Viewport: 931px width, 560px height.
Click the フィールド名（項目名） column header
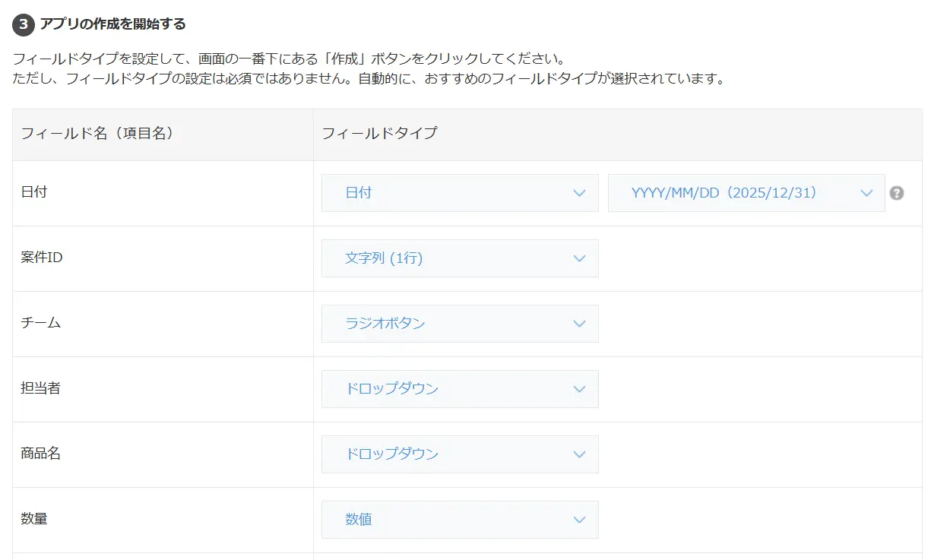tap(97, 134)
